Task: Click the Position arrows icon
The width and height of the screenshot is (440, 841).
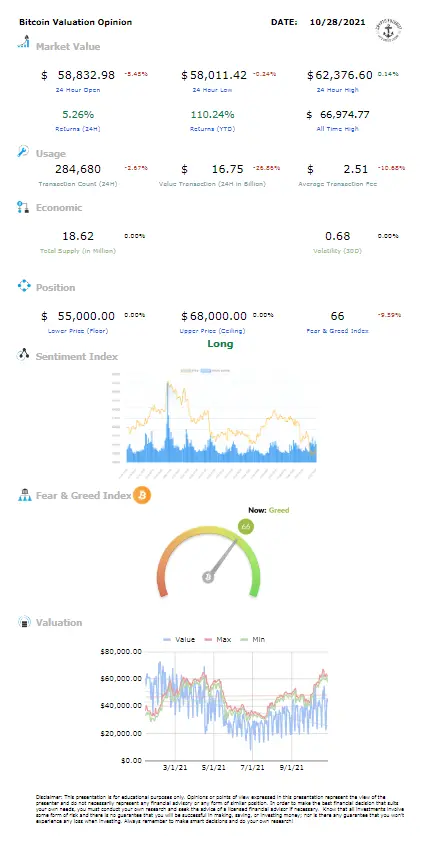Action: click(24, 285)
